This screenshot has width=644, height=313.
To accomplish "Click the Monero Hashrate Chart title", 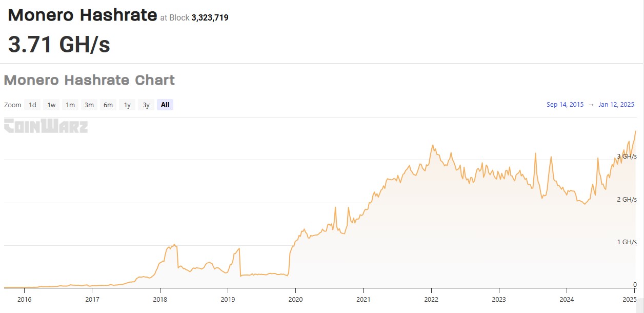I will click(89, 80).
